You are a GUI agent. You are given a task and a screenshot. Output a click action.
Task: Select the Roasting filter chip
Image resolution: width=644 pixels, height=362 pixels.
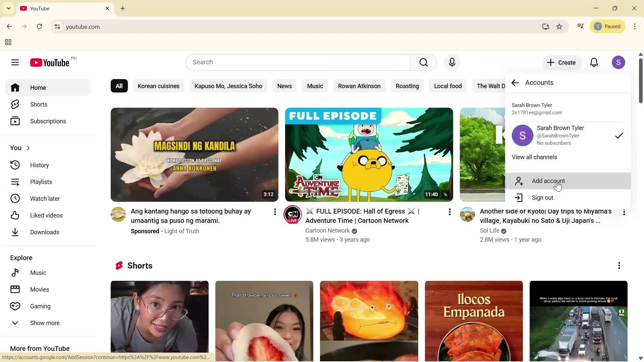[x=407, y=86]
